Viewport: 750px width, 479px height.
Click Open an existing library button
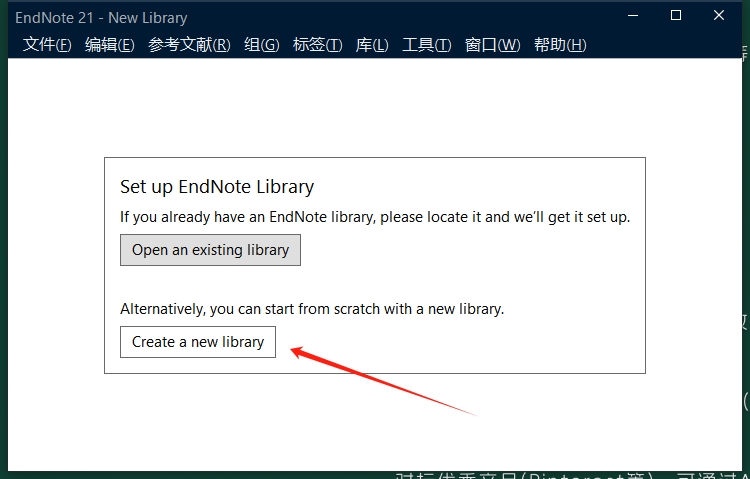tap(210, 250)
